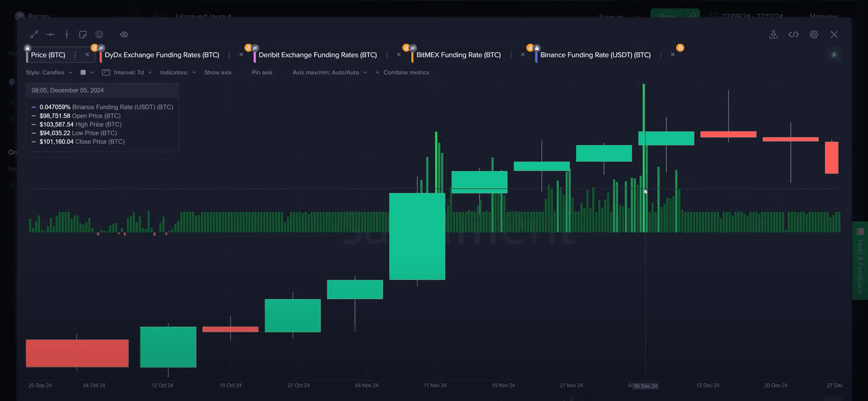
Task: Open the candle color swatch picker
Action: (87, 72)
